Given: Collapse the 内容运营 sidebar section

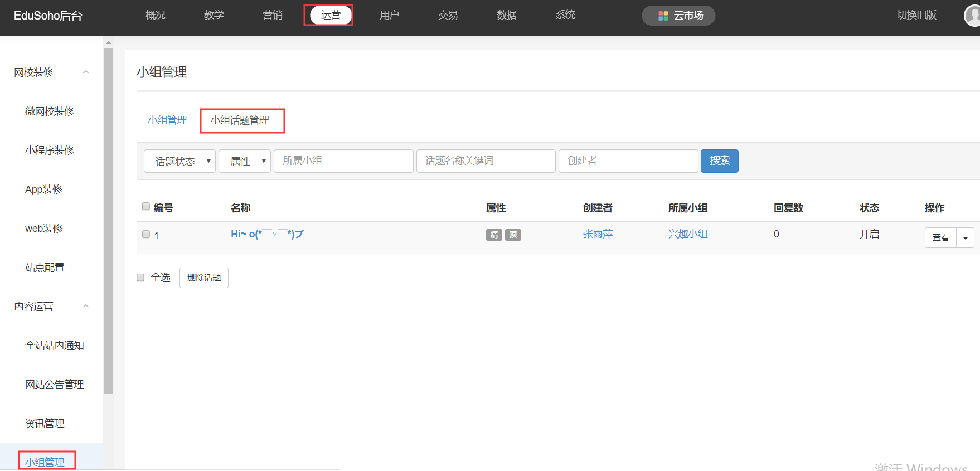Looking at the screenshot, I should (86, 306).
